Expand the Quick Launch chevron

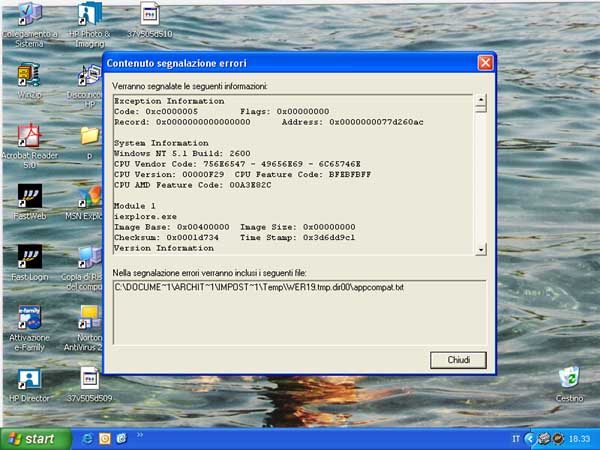point(140,435)
